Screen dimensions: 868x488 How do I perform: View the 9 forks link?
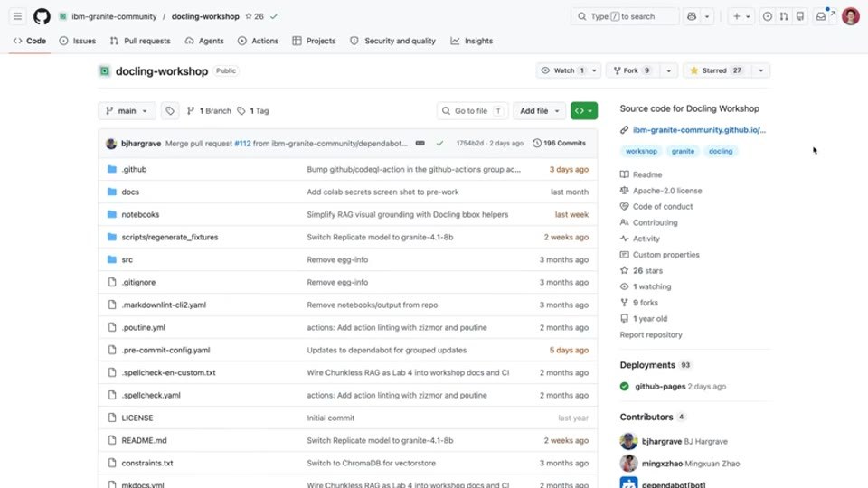pyautogui.click(x=646, y=304)
